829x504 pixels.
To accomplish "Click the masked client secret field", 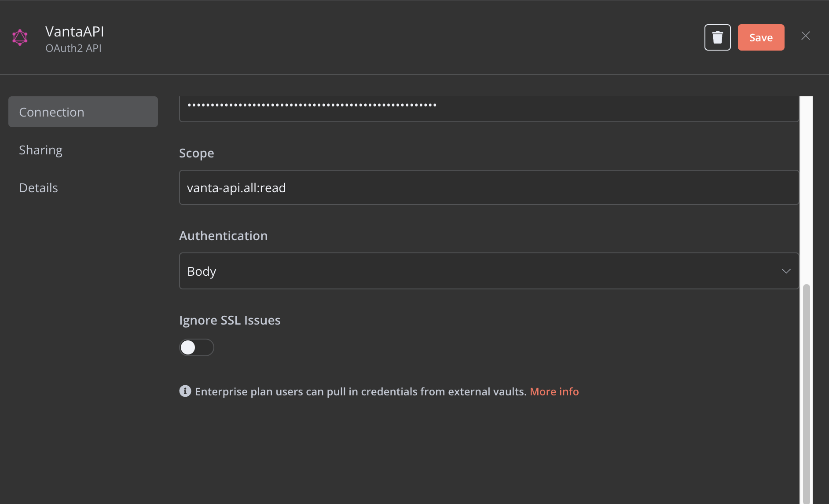I will (489, 108).
